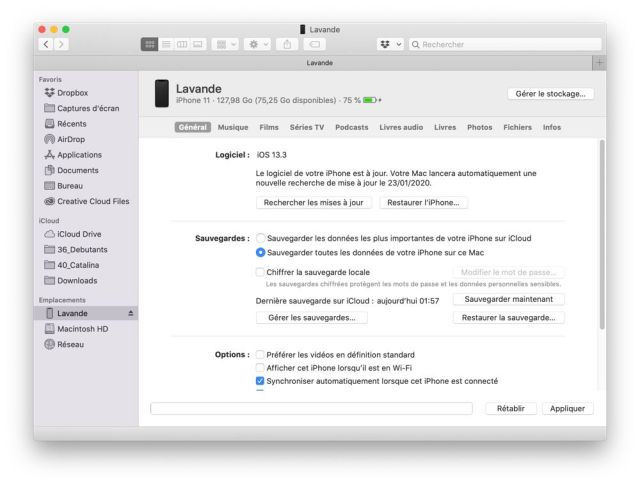Image resolution: width=640 pixels, height=485 pixels.
Task: Switch Finder to gallery view
Action: [x=198, y=44]
